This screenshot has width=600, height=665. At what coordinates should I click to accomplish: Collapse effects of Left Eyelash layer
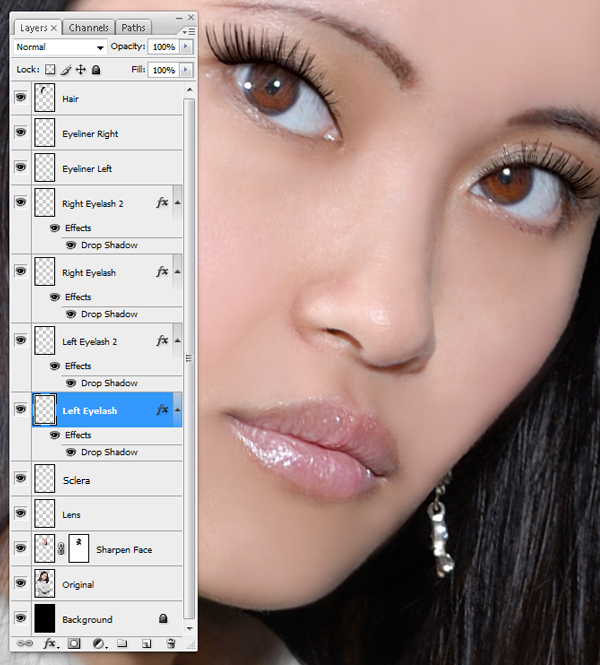(178, 410)
